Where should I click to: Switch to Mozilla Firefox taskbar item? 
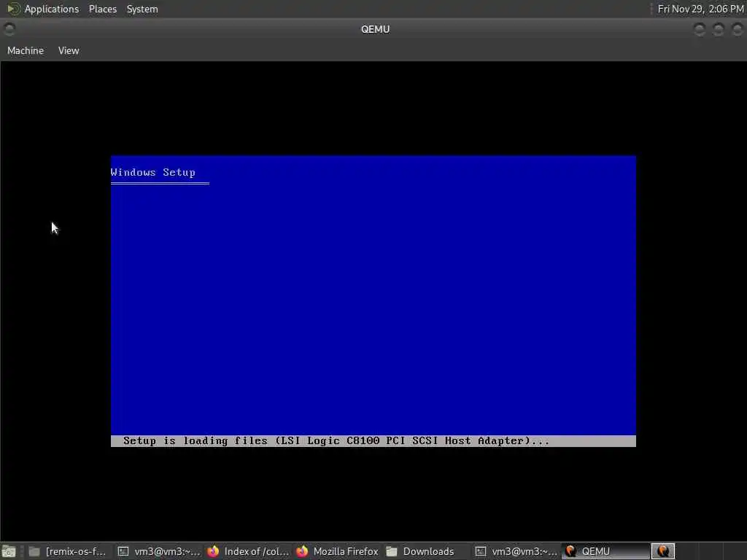[x=337, y=551]
